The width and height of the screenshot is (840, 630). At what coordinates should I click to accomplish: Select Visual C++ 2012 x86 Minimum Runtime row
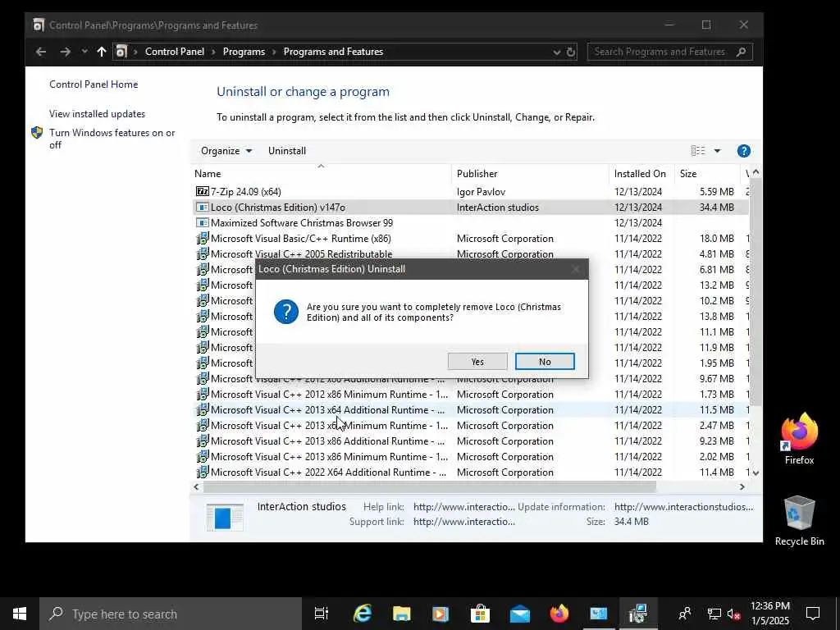click(x=470, y=395)
